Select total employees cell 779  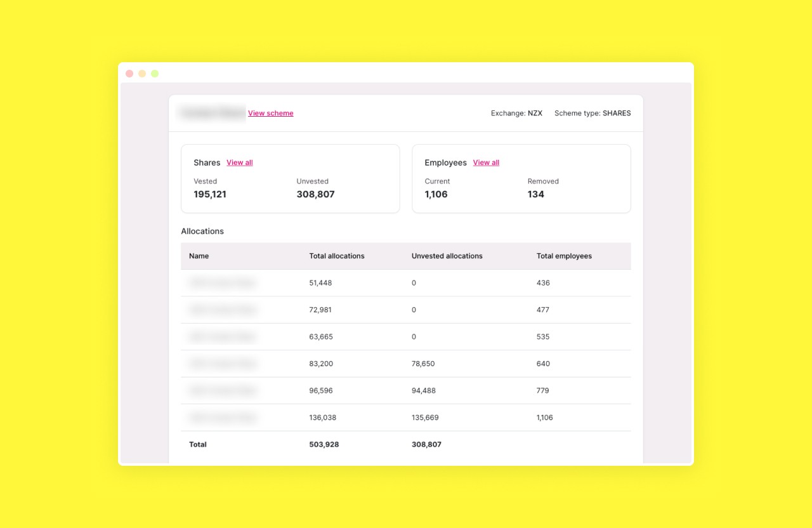coord(543,391)
